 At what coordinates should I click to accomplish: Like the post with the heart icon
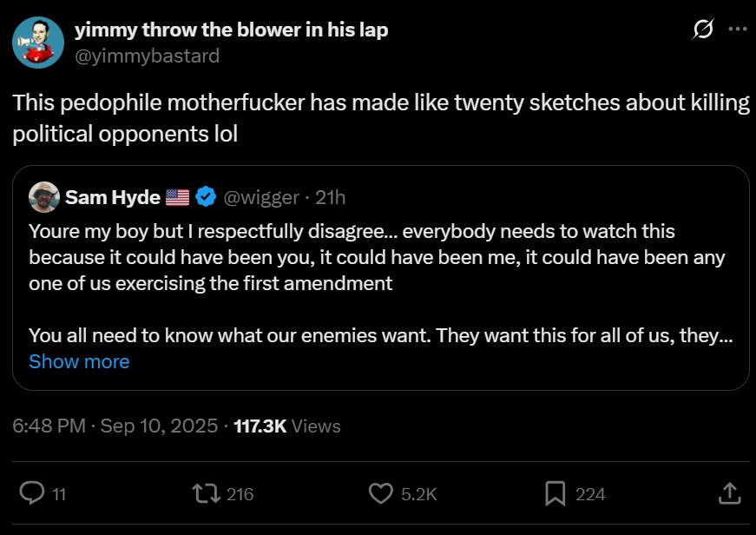click(x=381, y=493)
